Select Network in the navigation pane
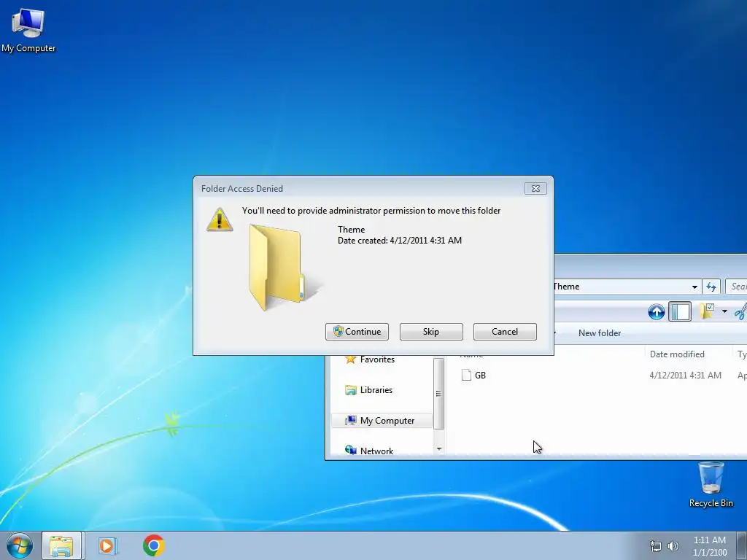747x560 pixels. point(377,451)
